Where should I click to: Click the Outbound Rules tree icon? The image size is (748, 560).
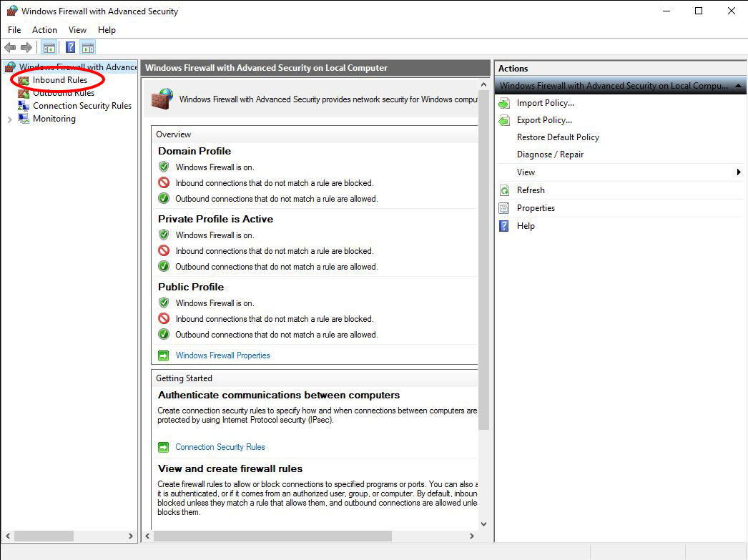point(24,93)
